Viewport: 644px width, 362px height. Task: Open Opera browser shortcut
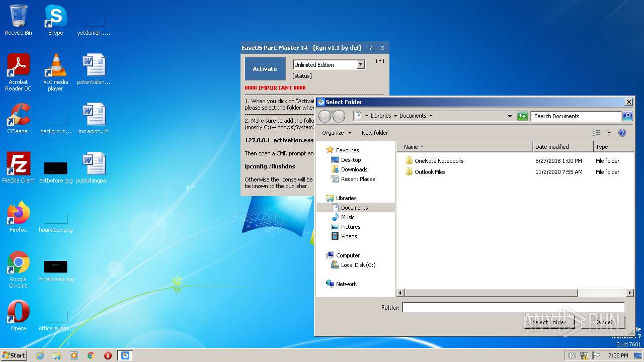18,316
